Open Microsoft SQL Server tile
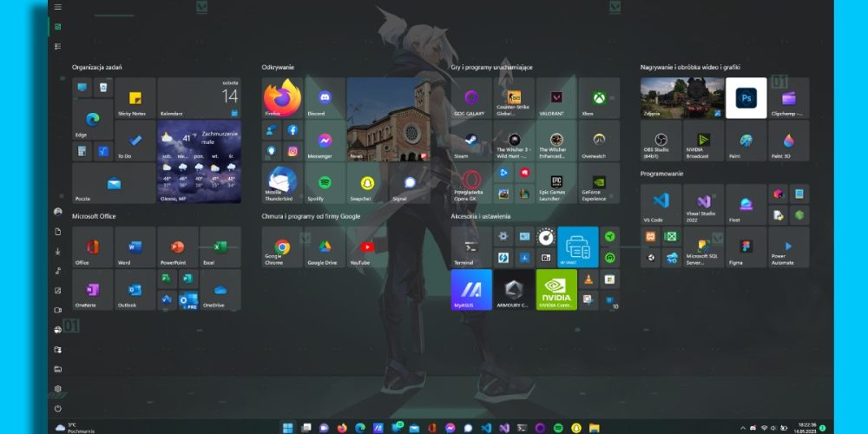868x434 pixels. (x=704, y=247)
